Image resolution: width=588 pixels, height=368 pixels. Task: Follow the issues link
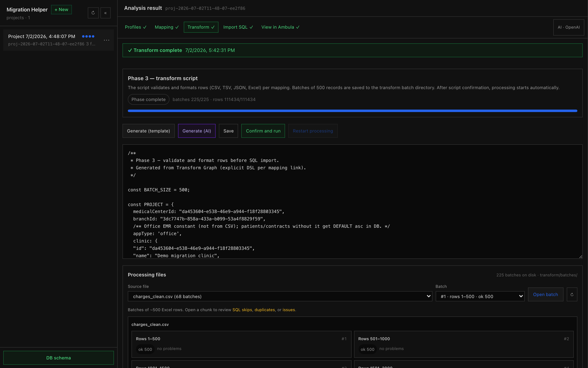tap(289, 310)
